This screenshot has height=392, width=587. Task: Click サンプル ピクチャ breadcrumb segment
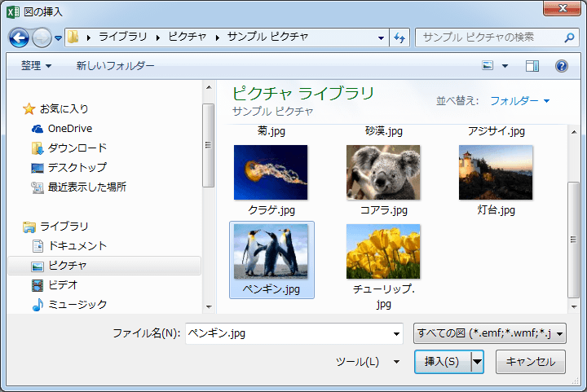(x=267, y=37)
